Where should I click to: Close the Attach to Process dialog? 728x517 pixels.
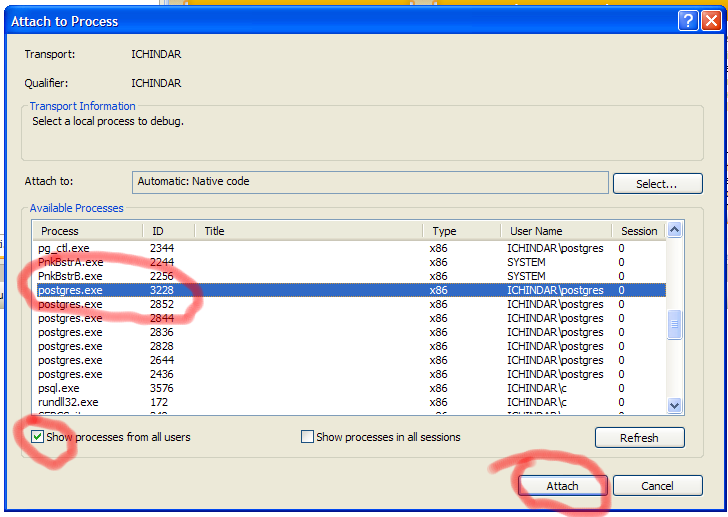(710, 20)
